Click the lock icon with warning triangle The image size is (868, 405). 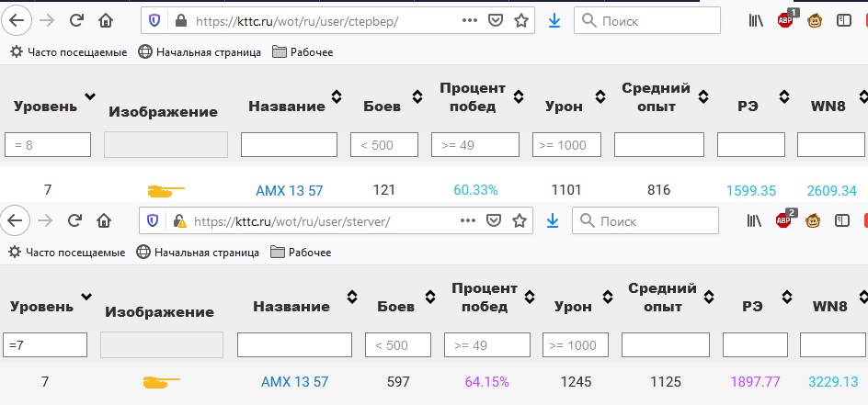179,221
